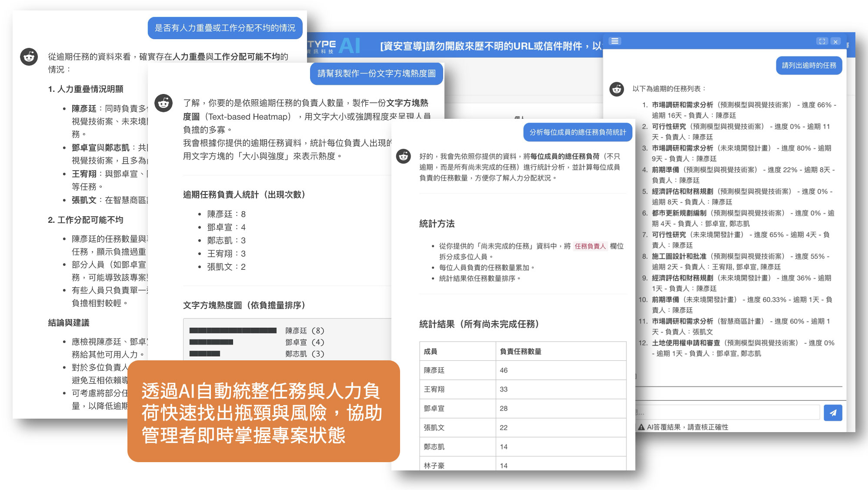Screen dimensions: 868x490
Task: Close the chat panel with X icon
Action: tap(835, 41)
